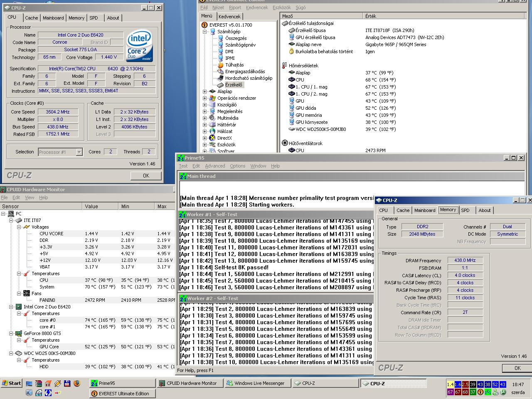The width and height of the screenshot is (532, 399).
Task: Click Fans icon in Hardware Monitor
Action: [27, 293]
